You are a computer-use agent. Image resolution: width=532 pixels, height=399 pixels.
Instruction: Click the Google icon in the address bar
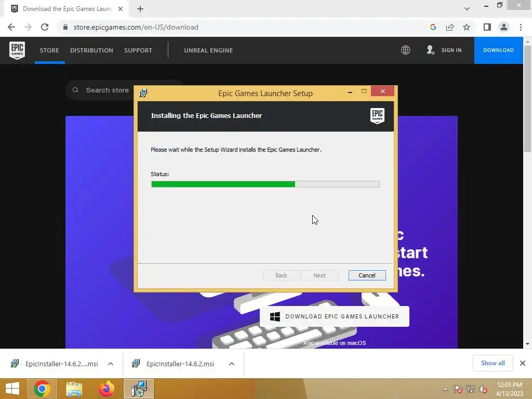pyautogui.click(x=433, y=27)
